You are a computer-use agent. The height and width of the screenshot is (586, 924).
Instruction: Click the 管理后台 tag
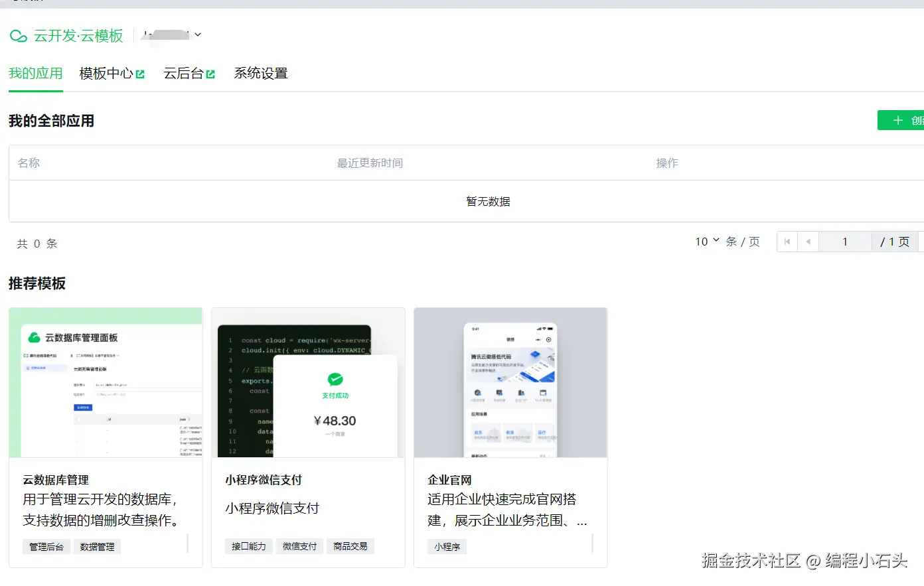46,547
